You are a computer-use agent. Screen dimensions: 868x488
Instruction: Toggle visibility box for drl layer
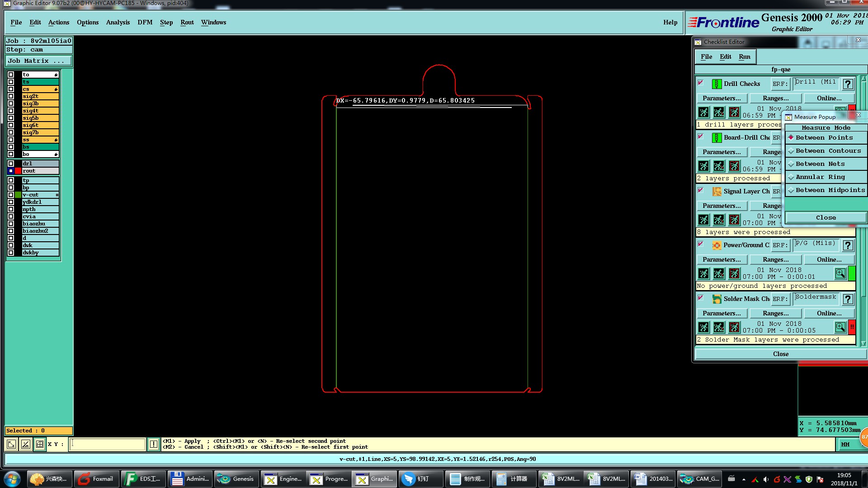(x=11, y=164)
